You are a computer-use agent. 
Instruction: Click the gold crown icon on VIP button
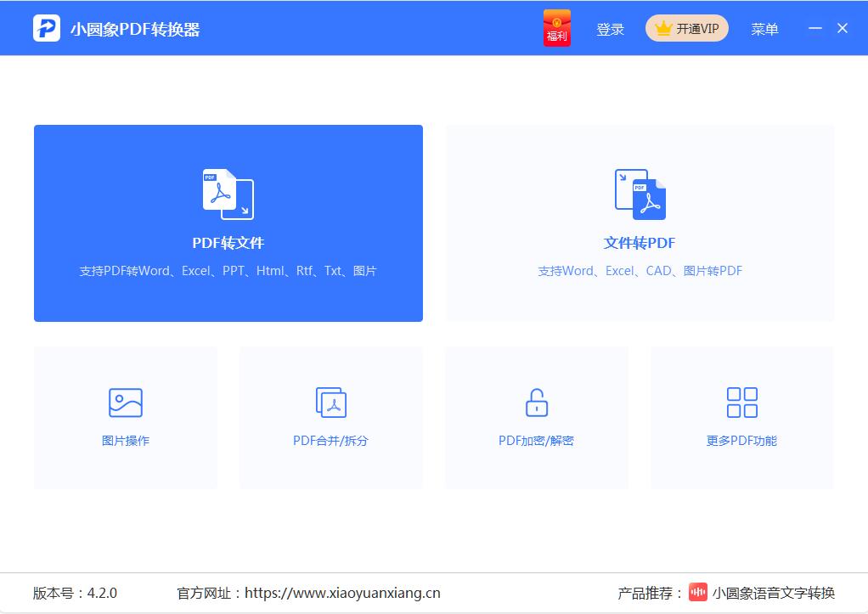click(663, 28)
